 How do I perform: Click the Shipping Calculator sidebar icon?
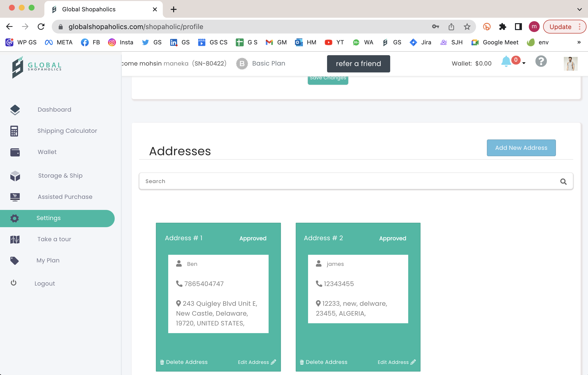[x=14, y=131]
